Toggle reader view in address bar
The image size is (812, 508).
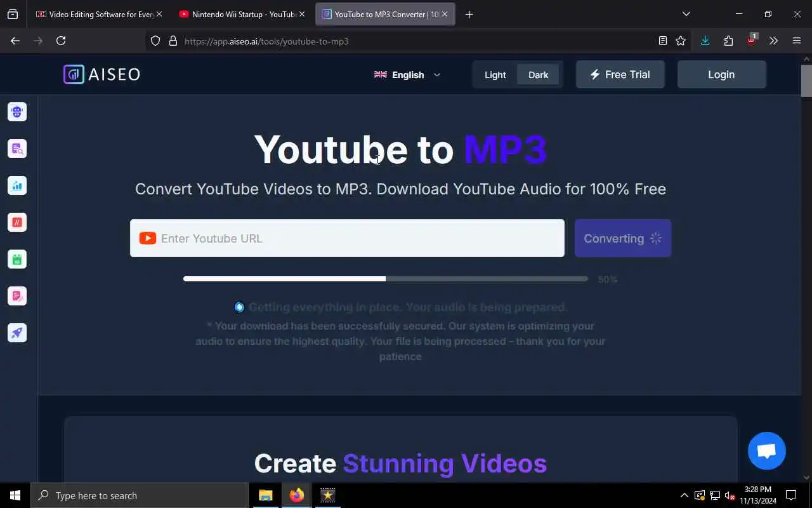662,41
